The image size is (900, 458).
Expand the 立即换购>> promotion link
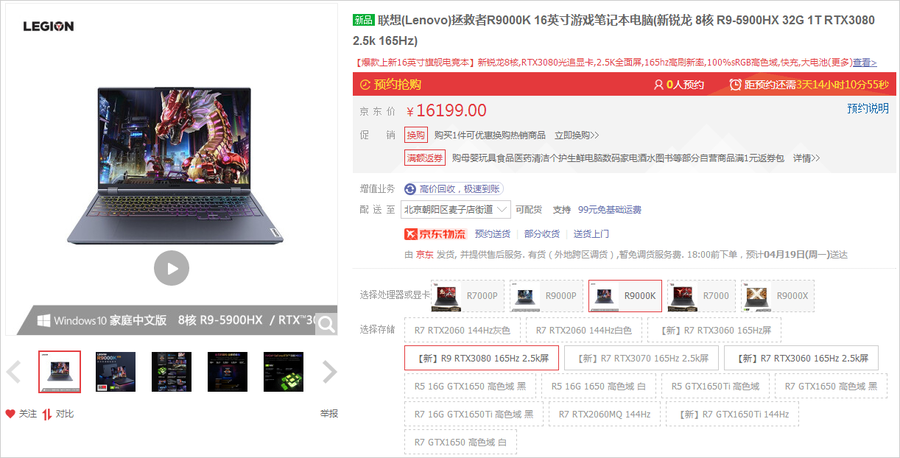tap(576, 135)
